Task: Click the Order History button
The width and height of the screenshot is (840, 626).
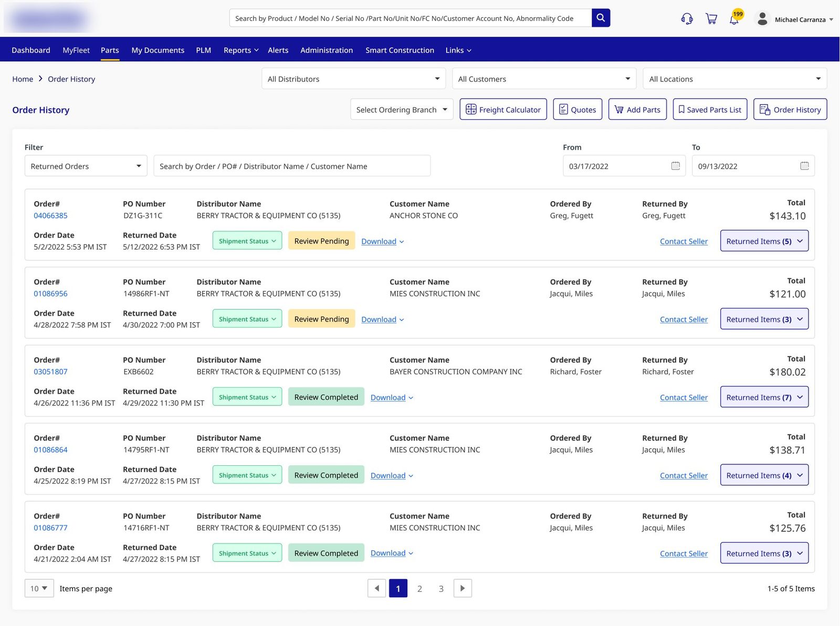Action: click(x=790, y=109)
